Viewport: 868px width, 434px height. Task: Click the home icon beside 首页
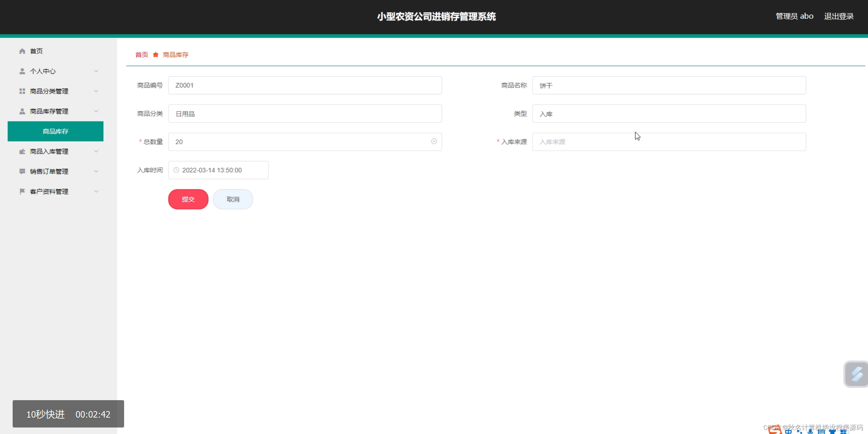(22, 51)
